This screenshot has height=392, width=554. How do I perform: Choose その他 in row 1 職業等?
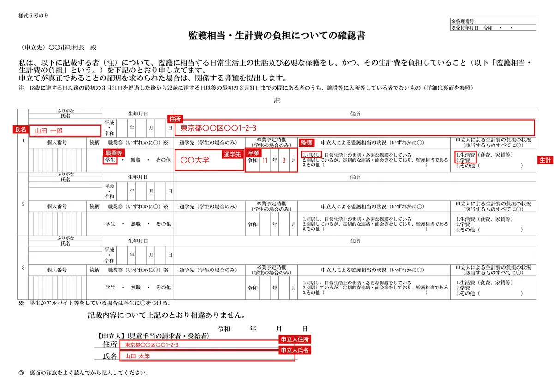point(163,160)
